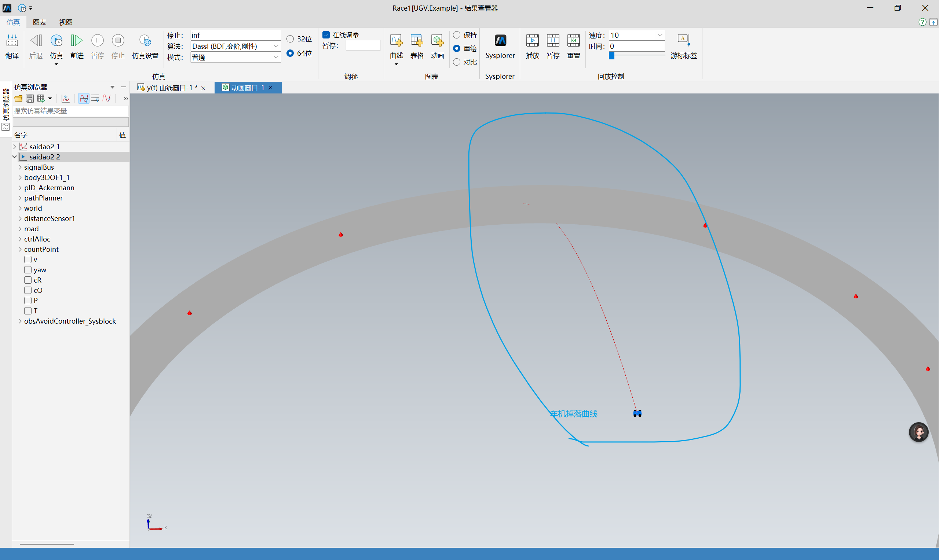The image size is (939, 560).
Task: Click the 后退 step-back icon
Action: coord(36,41)
